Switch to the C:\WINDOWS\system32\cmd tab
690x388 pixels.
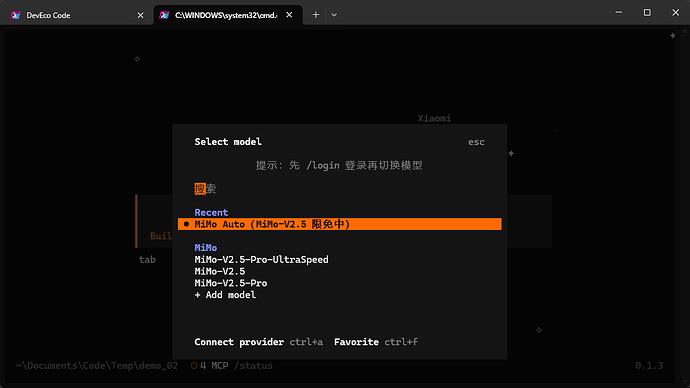[228, 15]
